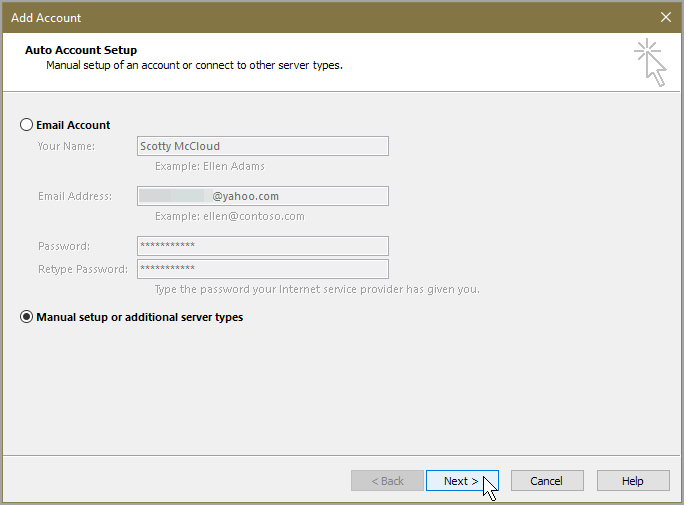Click the 'Your Name:' label
The image size is (686, 506).
66,146
